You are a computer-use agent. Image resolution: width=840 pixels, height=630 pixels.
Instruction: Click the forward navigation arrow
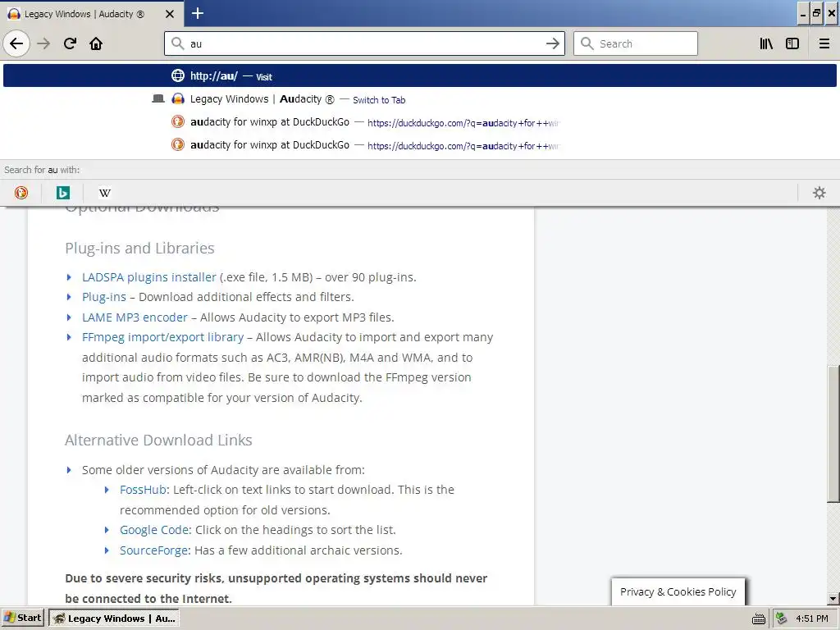click(43, 43)
